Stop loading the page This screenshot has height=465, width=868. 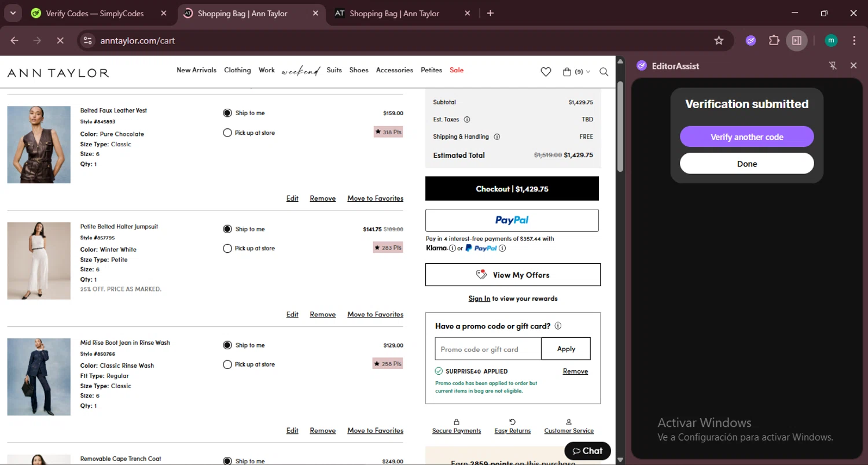coord(60,40)
